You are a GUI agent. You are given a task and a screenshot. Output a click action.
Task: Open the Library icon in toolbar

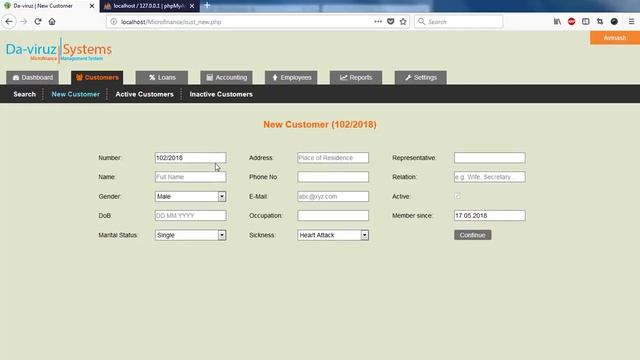click(x=557, y=22)
